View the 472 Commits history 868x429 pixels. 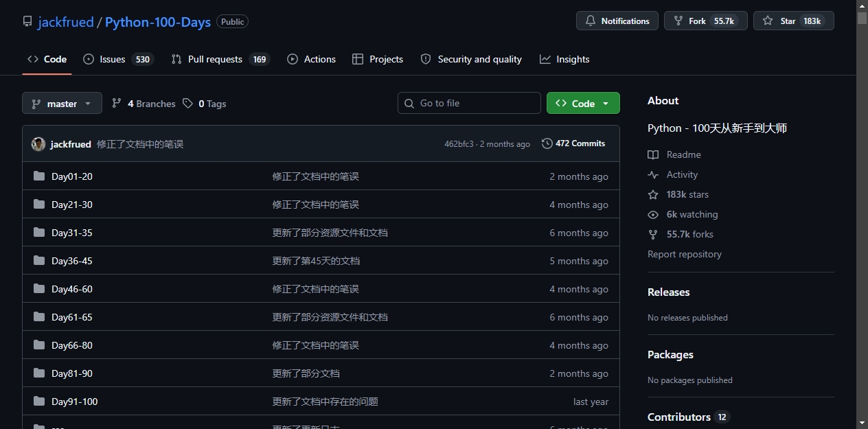[x=573, y=143]
